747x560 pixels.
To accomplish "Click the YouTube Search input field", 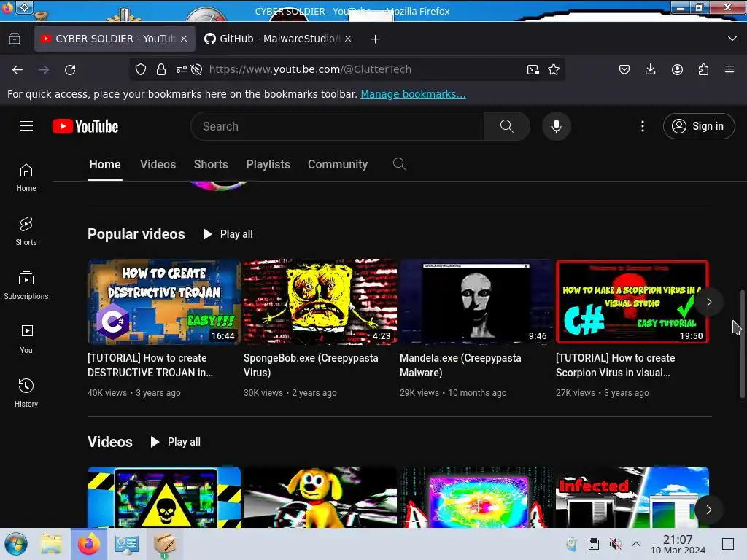I will 337,126.
